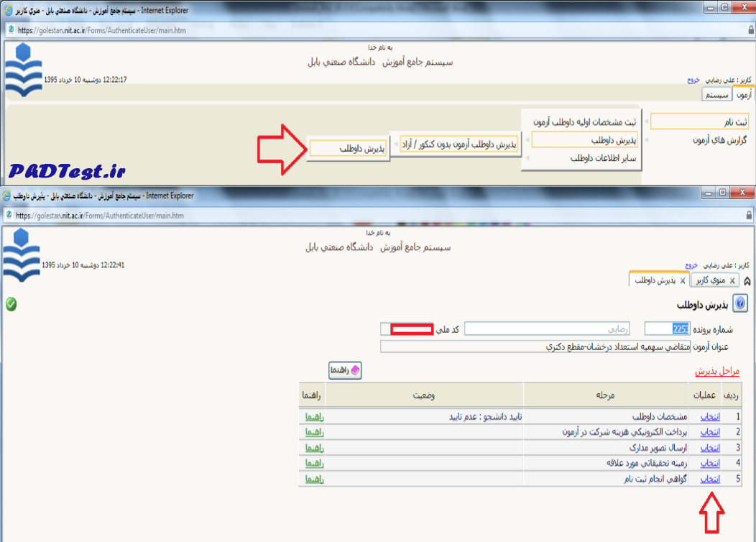Close the منوي کاربر tab
The image size is (756, 542).
[732, 280]
